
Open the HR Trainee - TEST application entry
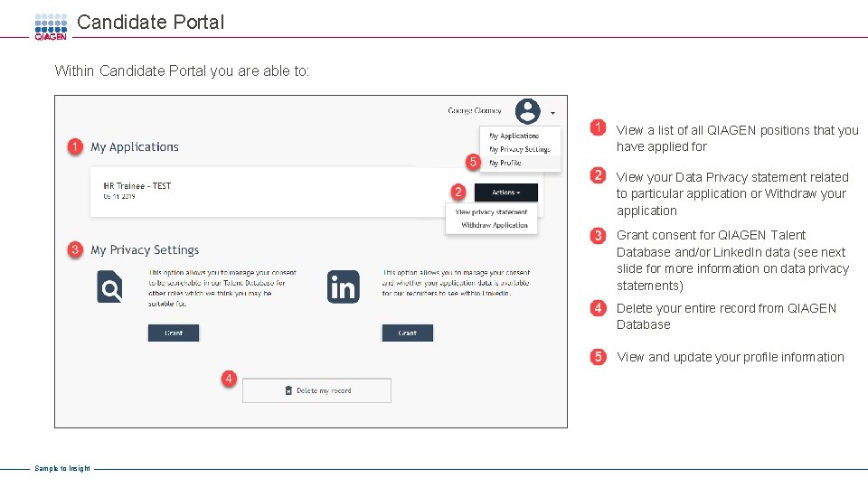137,186
